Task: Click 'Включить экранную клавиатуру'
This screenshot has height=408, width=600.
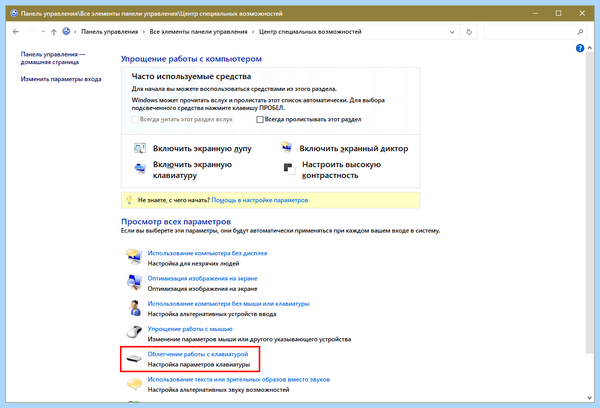Action: click(192, 170)
